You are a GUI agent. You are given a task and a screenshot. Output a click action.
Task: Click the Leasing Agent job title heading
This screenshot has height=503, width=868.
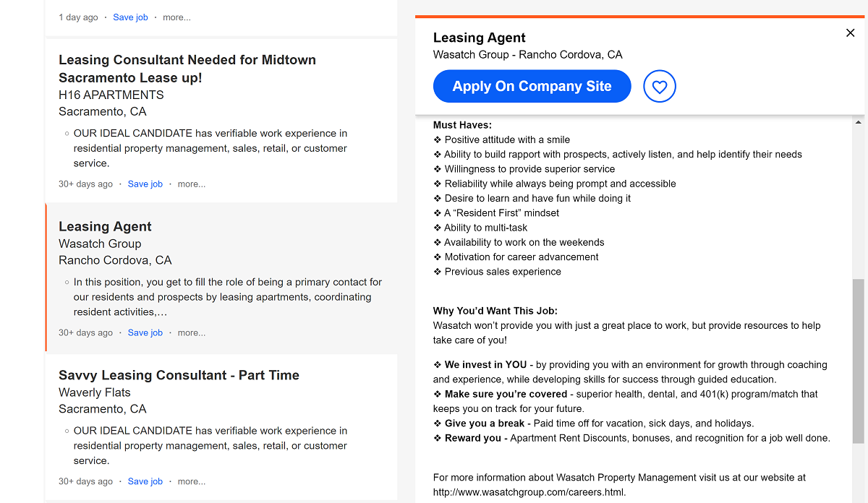pyautogui.click(x=105, y=226)
